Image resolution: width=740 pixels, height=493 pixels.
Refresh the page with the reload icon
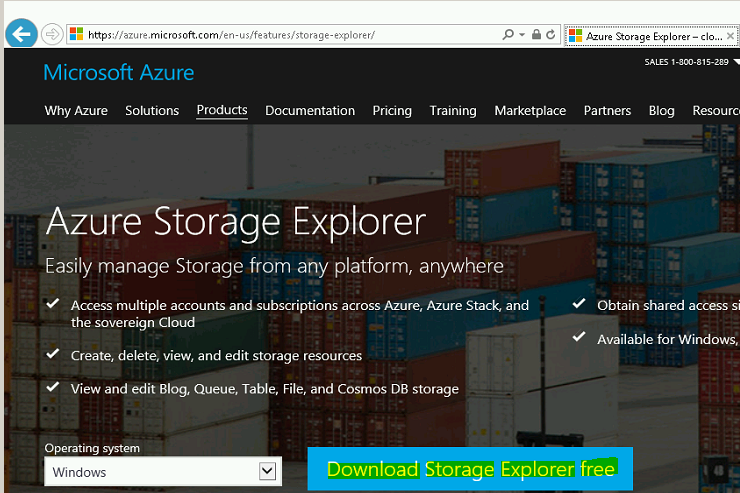click(x=550, y=34)
